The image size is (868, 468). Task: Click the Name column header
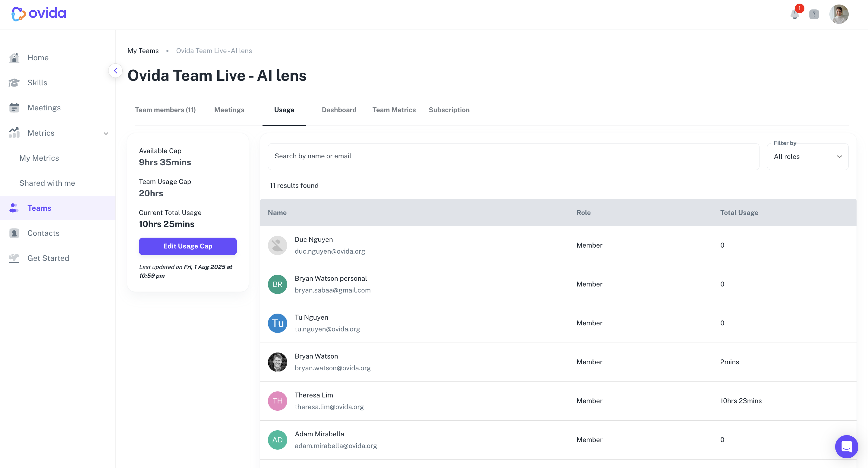tap(277, 213)
